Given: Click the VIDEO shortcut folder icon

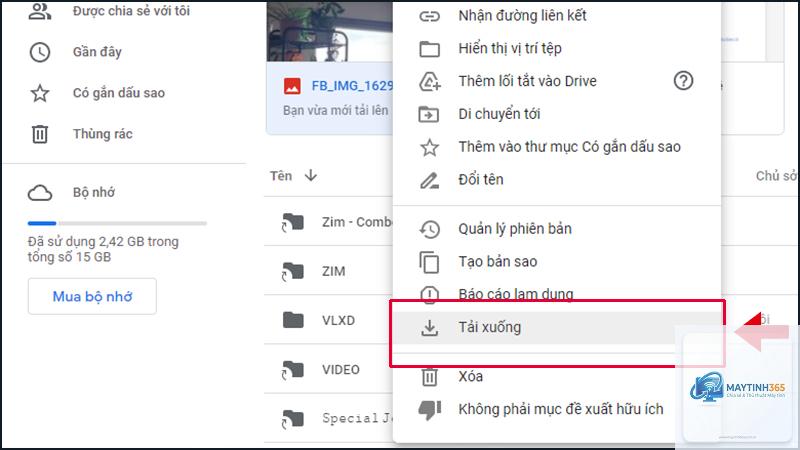Looking at the screenshot, I should tap(292, 370).
